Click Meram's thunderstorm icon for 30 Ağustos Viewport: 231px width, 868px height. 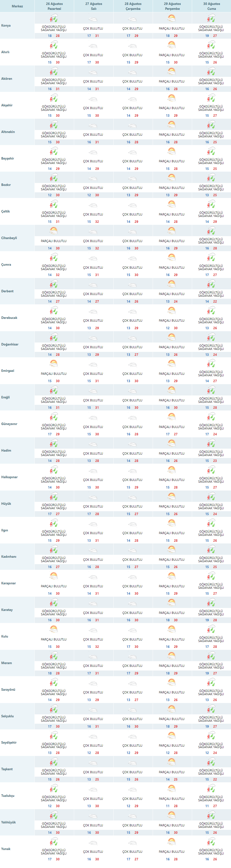(211, 656)
